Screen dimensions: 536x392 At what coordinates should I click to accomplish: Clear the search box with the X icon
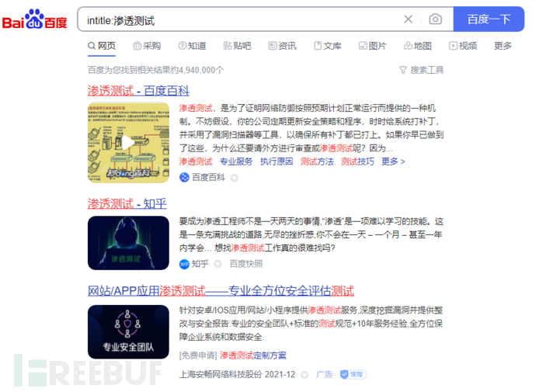(x=408, y=19)
